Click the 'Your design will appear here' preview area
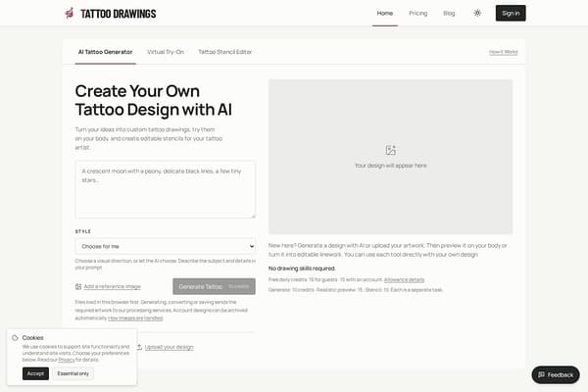588x392 pixels. click(x=390, y=157)
